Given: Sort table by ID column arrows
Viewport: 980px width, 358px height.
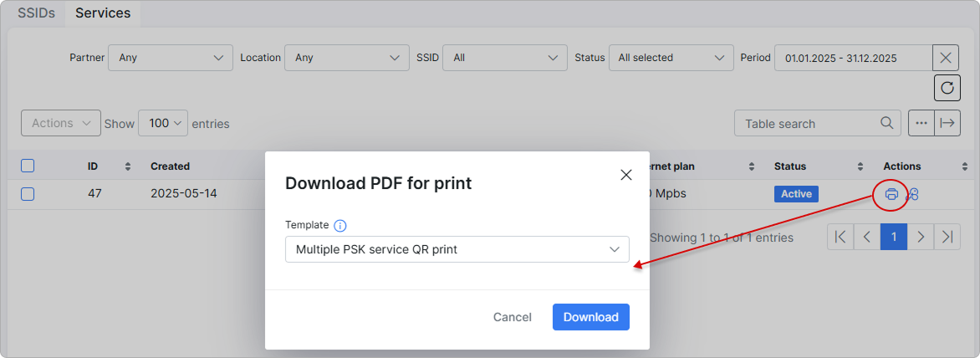Looking at the screenshot, I should [x=128, y=166].
